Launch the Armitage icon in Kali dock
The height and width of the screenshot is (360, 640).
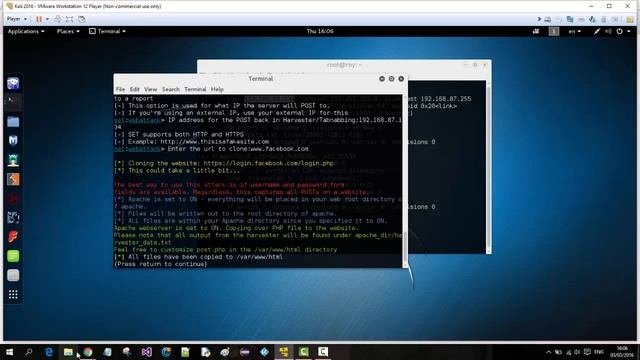point(13,160)
